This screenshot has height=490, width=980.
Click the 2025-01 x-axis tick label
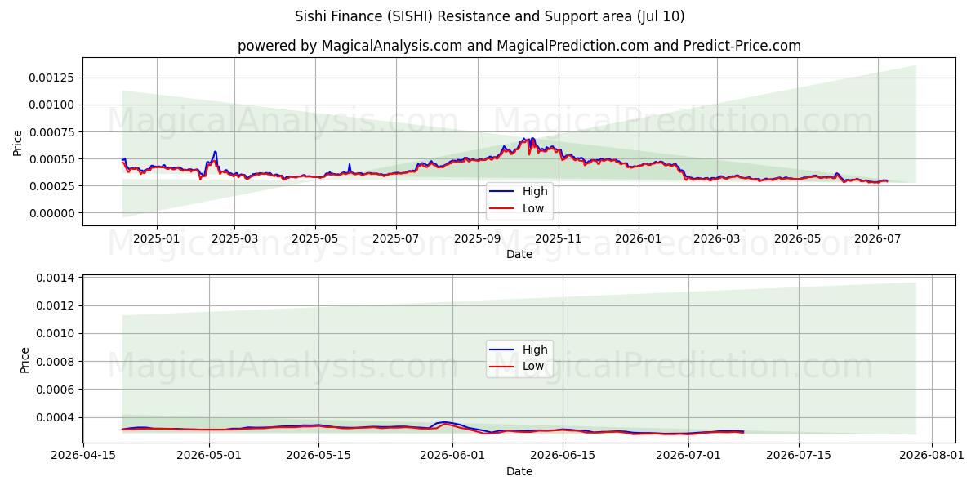coord(156,238)
